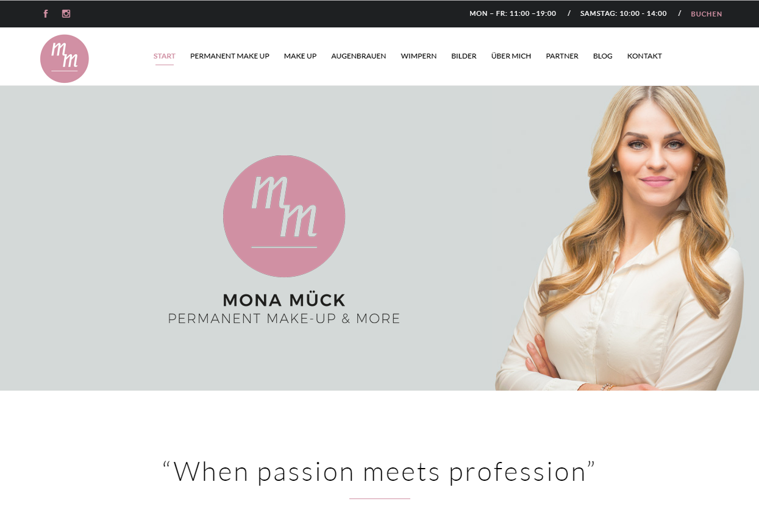Click the BUCHEN booking link
Screen dimensions: 759x532
[707, 14]
